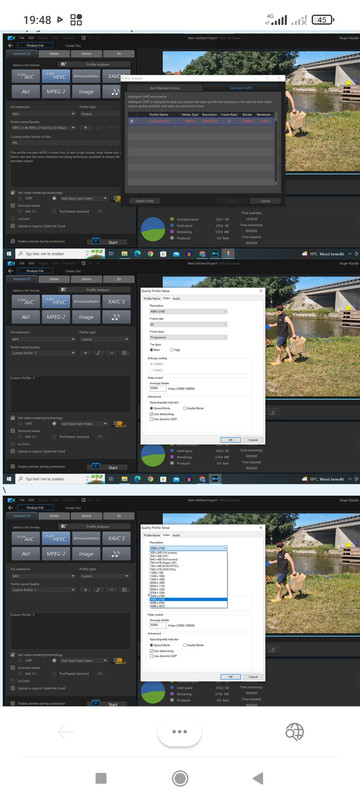Viewport: 360px width, 800px height.
Task: Select MPEG-2 format icon in middle screenshot
Action: point(56,317)
